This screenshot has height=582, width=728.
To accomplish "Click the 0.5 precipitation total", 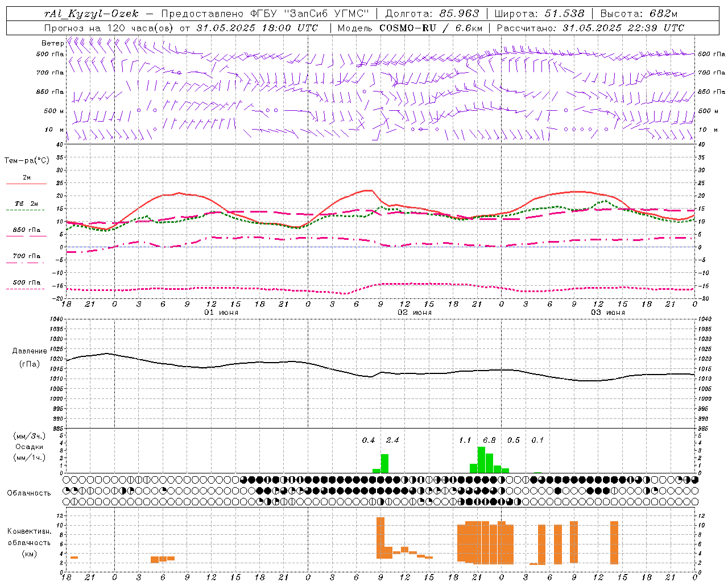I will 514,440.
